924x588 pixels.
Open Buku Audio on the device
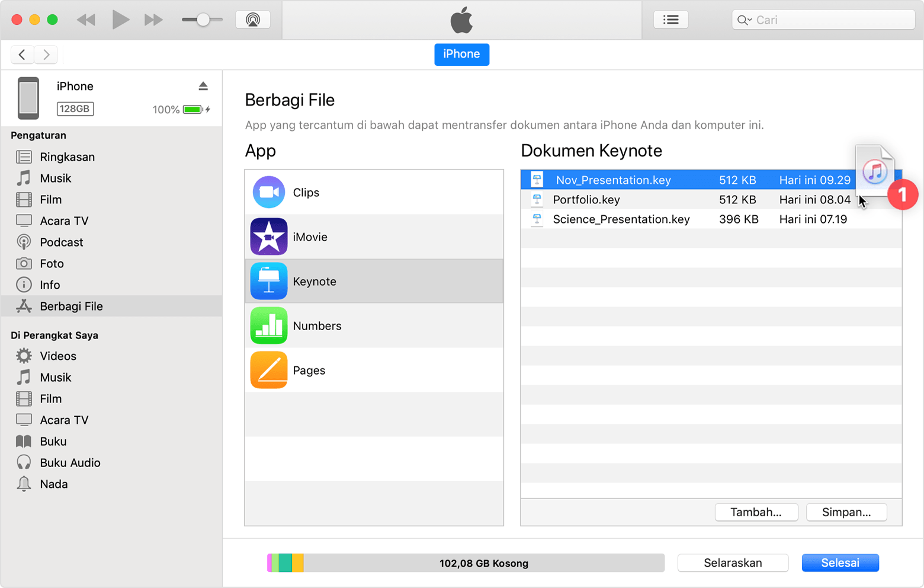[111, 462]
